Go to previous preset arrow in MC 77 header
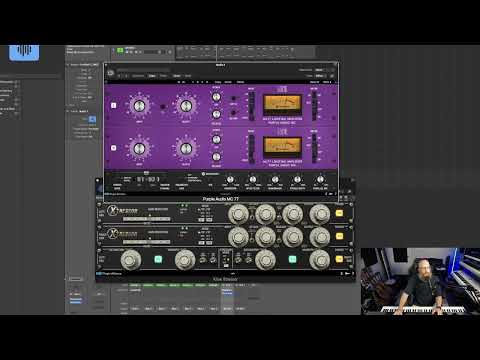The height and width of the screenshot is (360, 480). pos(120,76)
